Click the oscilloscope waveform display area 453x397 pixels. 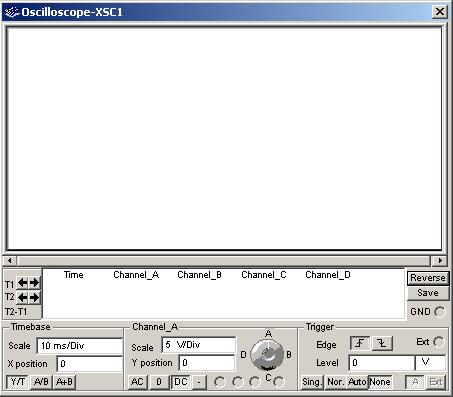[224, 138]
